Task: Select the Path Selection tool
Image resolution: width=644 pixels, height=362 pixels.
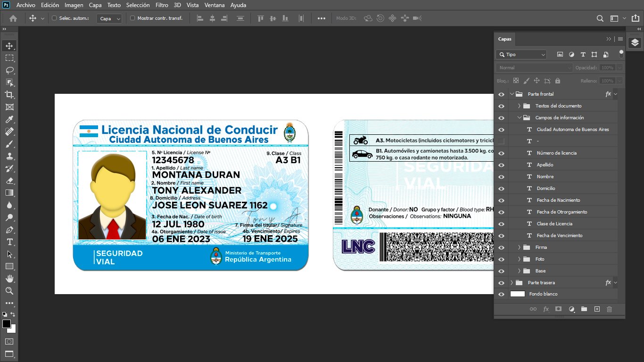Action: (x=9, y=254)
